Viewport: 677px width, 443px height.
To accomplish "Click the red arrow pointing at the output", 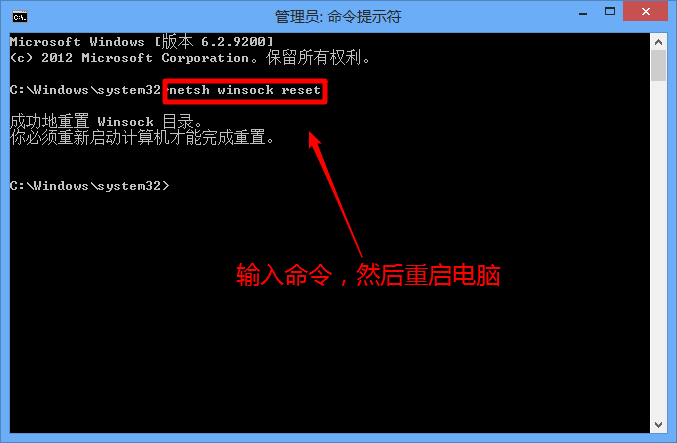I will pyautogui.click(x=335, y=194).
